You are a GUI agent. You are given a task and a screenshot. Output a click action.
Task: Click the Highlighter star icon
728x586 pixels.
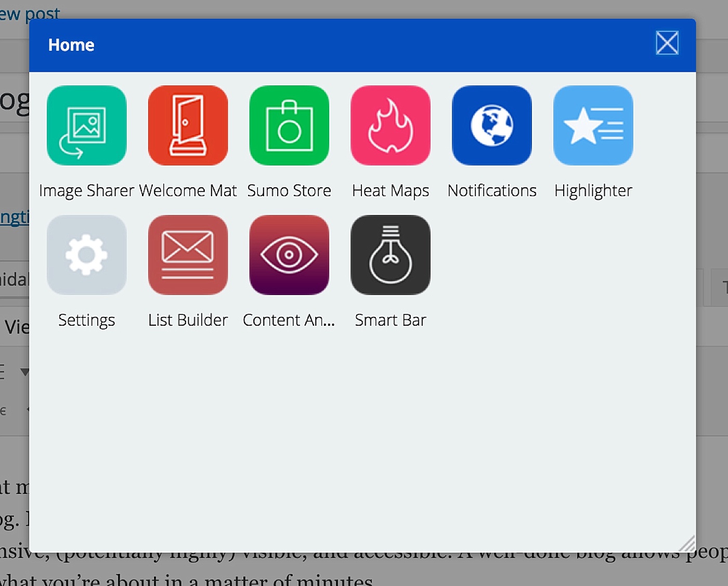(x=593, y=125)
